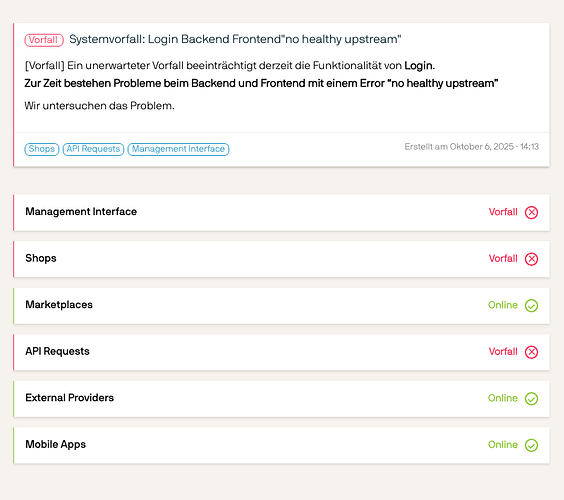Image resolution: width=564 pixels, height=500 pixels.
Task: Expand the Shops status row
Action: [x=281, y=259]
